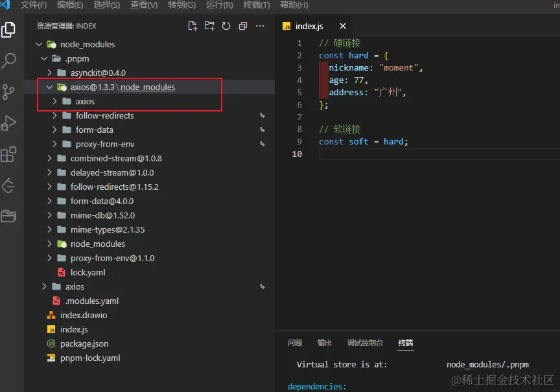Open the .modules.yaml file
560x392 pixels.
pyautogui.click(x=92, y=301)
